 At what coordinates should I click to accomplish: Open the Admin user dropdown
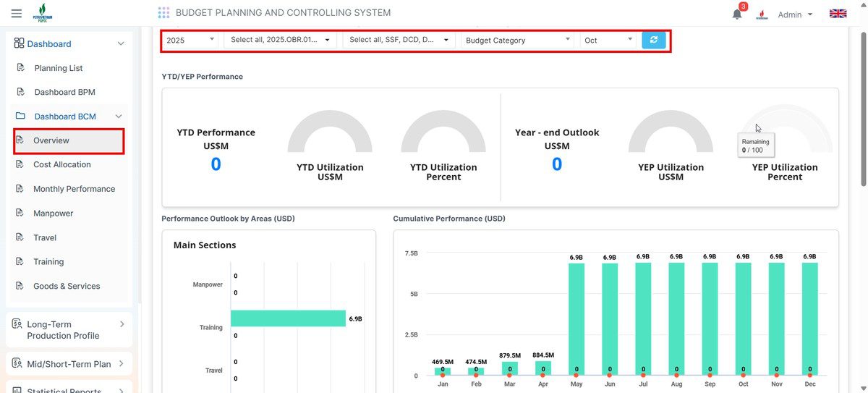pyautogui.click(x=795, y=14)
